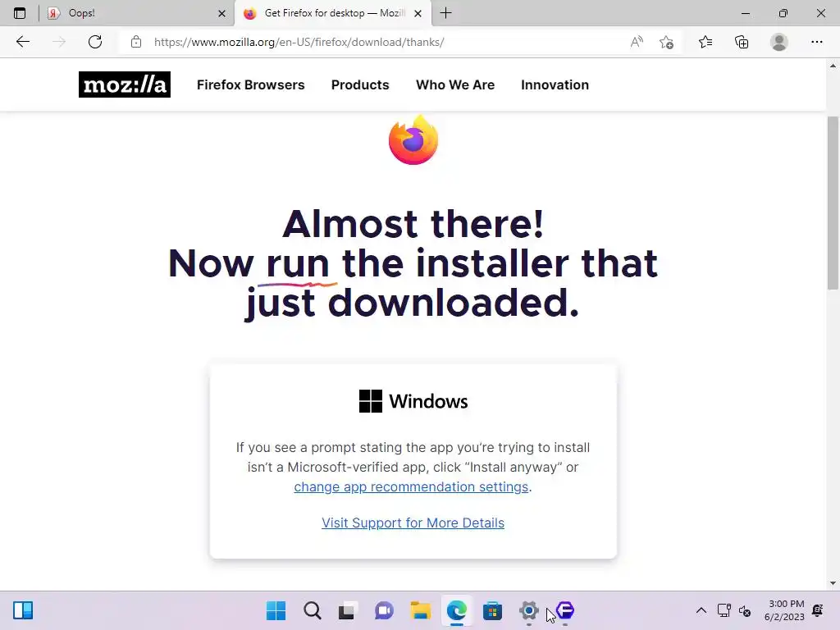Viewport: 840px width, 630px height.
Task: Open the Widgets panel on taskbar
Action: [23, 610]
